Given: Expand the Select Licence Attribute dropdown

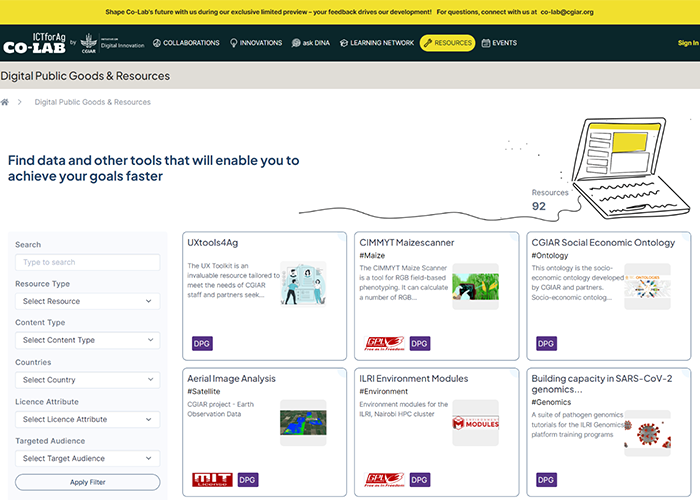Looking at the screenshot, I should coord(88,419).
